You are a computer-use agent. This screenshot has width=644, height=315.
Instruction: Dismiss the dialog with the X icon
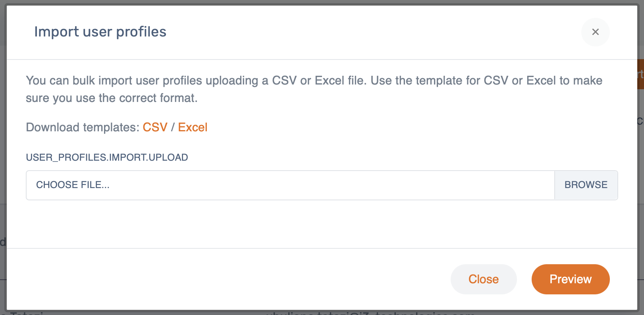pos(595,32)
